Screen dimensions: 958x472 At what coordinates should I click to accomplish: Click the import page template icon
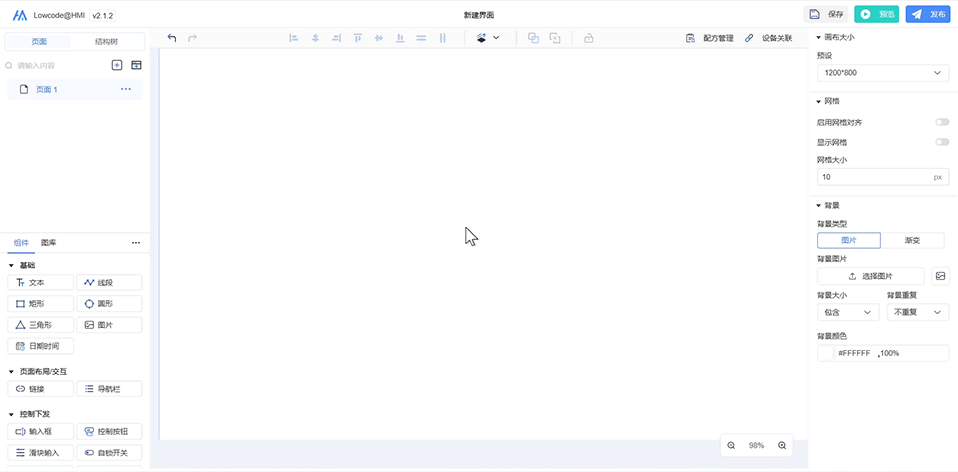click(136, 65)
